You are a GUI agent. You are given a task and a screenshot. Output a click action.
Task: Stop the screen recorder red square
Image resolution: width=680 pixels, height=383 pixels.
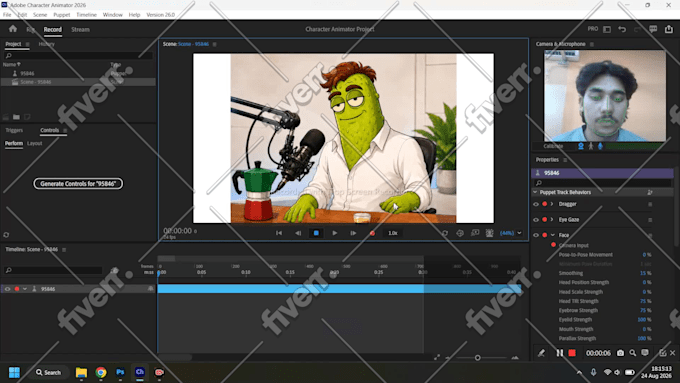pos(572,353)
